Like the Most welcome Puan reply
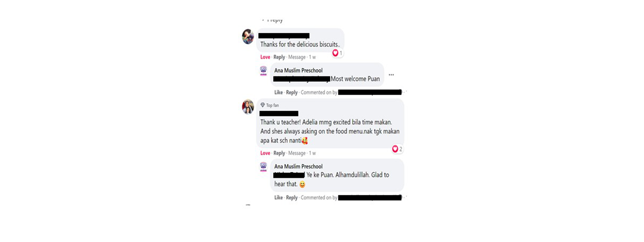This screenshot has height=242, width=644. pos(279,92)
